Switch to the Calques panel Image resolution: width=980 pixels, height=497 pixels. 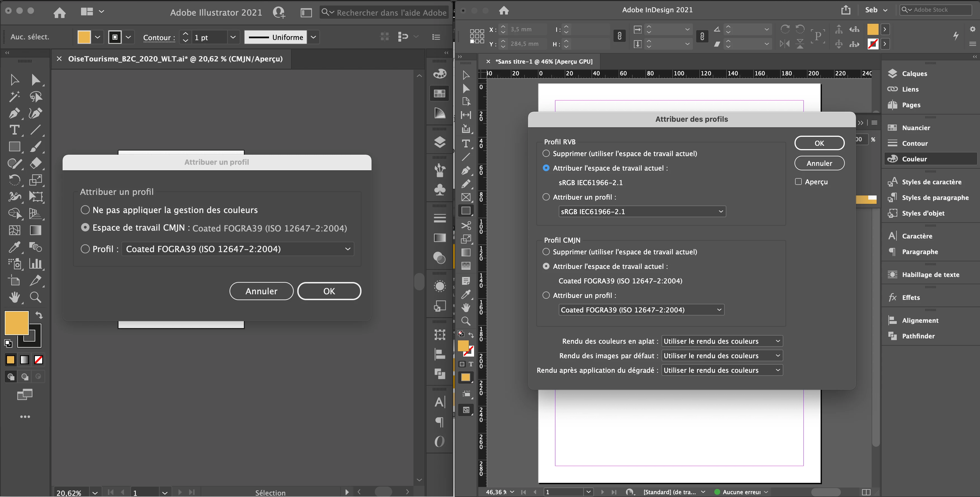click(914, 74)
